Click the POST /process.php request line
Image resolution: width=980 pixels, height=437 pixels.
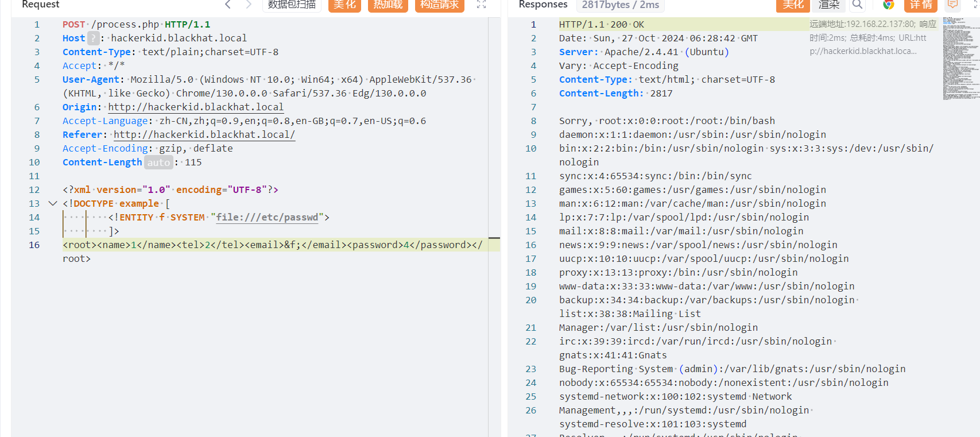[x=136, y=25]
